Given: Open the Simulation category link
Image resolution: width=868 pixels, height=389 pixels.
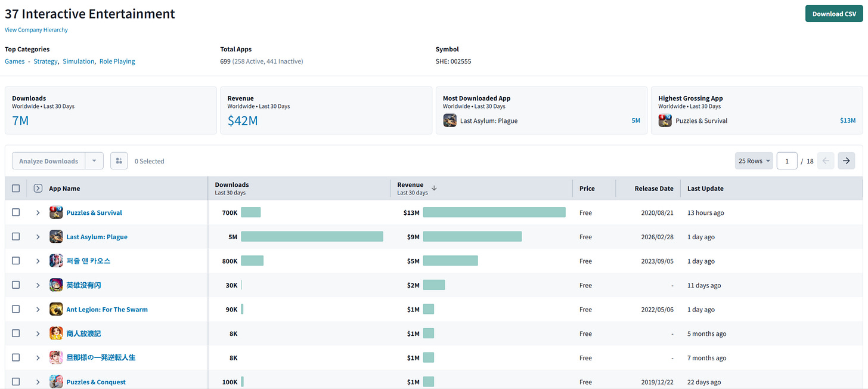Looking at the screenshot, I should point(78,61).
